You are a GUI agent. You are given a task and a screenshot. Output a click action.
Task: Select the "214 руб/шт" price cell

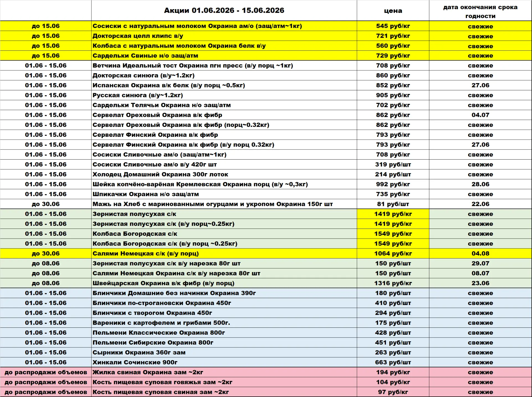click(393, 175)
